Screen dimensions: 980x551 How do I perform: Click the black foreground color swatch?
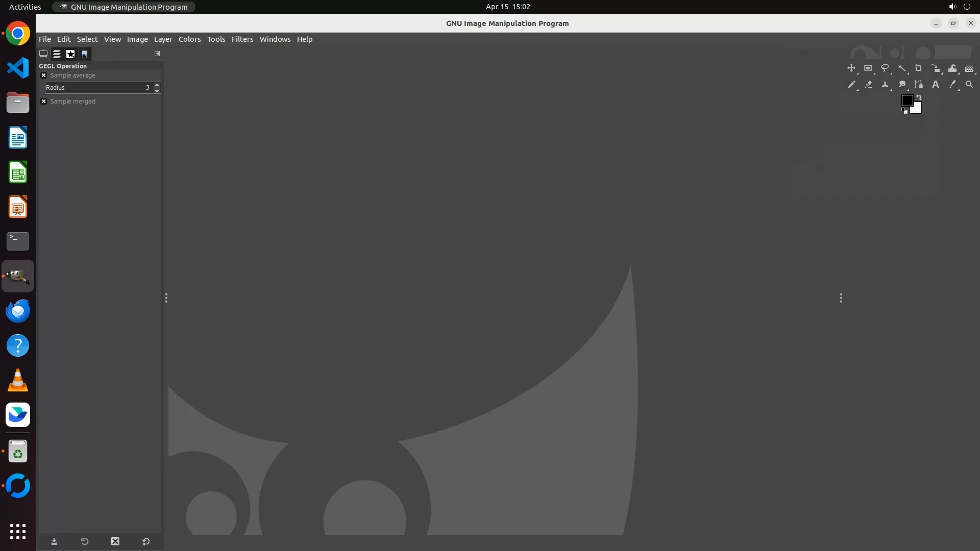(x=907, y=101)
